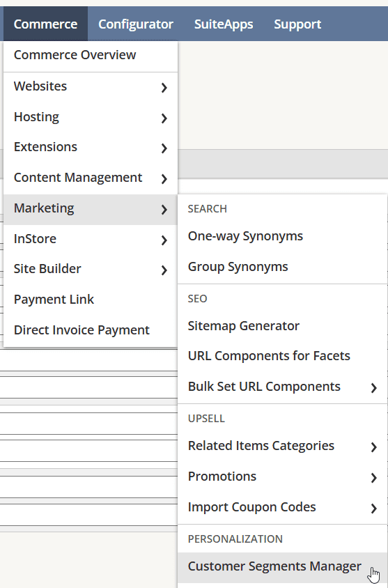388x588 pixels.
Task: Expand Bulk Set URL Components chevron
Action: pos(373,388)
